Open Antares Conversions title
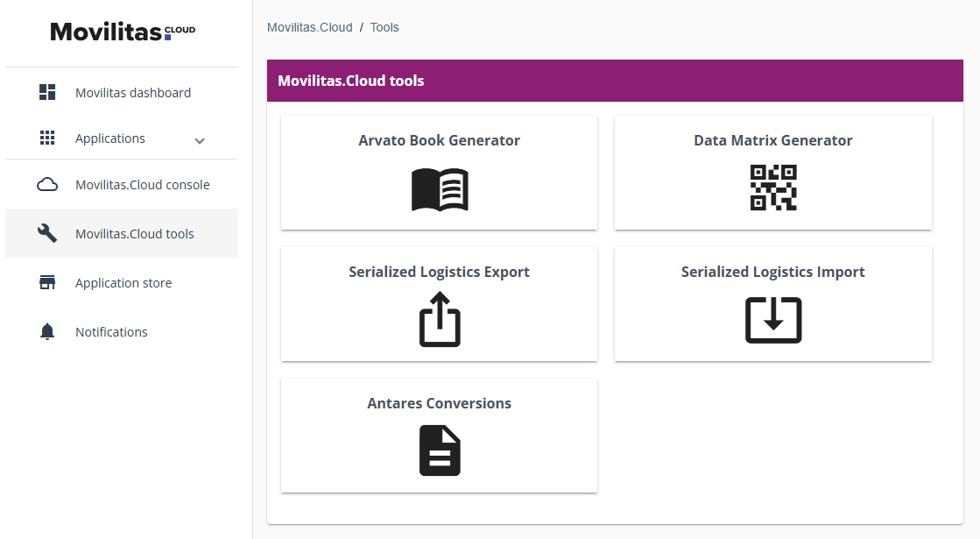 (x=440, y=403)
